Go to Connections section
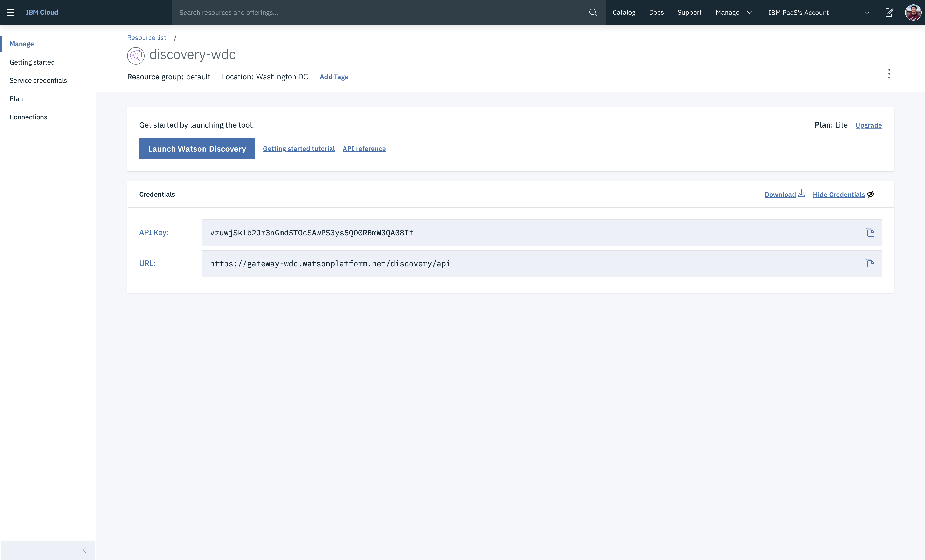Viewport: 925px width, 560px height. coord(28,117)
